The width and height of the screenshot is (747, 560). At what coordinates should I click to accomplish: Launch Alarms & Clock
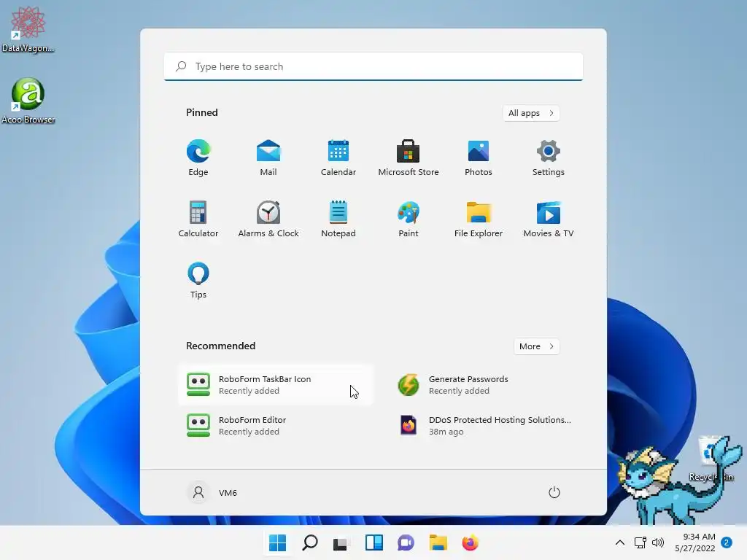click(x=268, y=219)
